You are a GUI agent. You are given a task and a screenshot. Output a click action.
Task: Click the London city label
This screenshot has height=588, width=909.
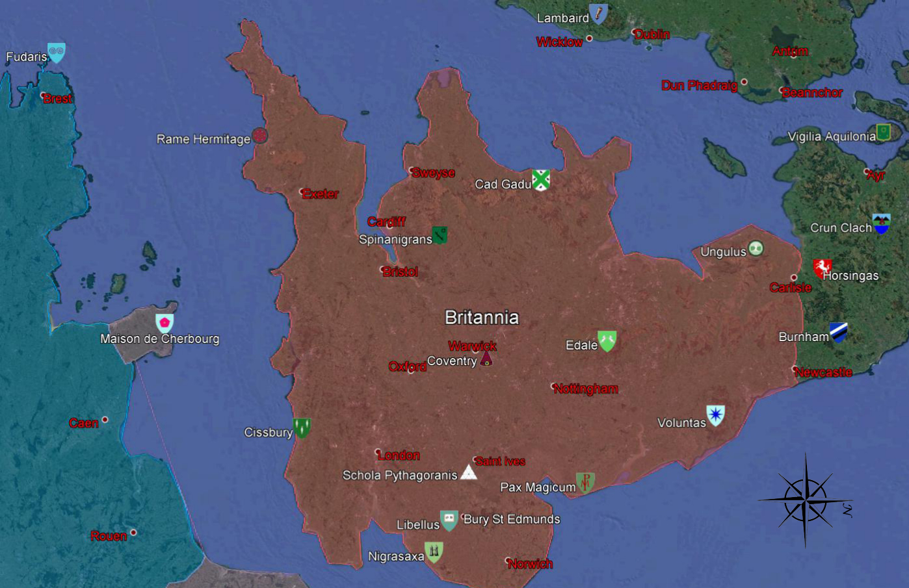pos(399,455)
